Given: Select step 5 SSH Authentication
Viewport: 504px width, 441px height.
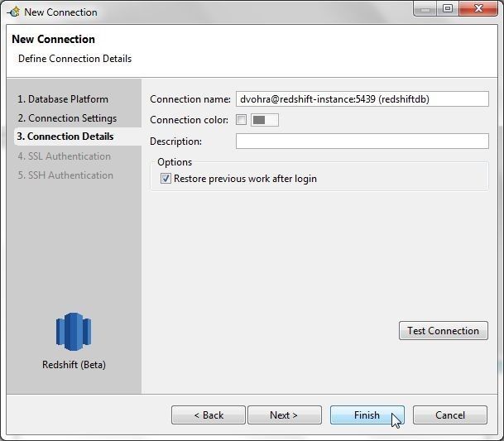Looking at the screenshot, I should 65,175.
